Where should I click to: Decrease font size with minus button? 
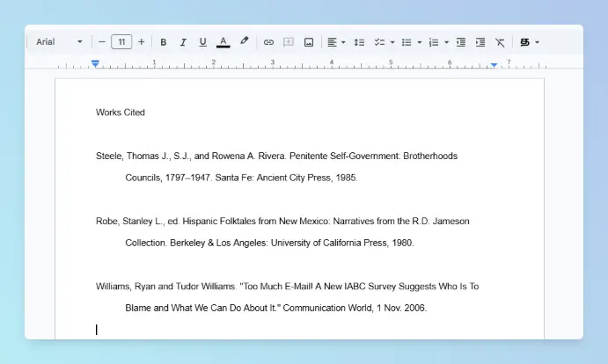pyautogui.click(x=102, y=42)
